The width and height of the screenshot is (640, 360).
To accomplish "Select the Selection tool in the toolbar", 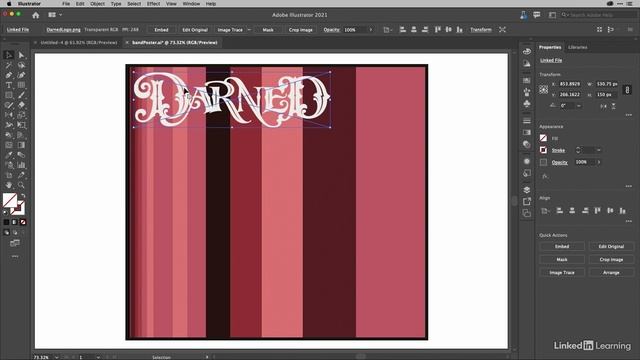I will click(9, 55).
